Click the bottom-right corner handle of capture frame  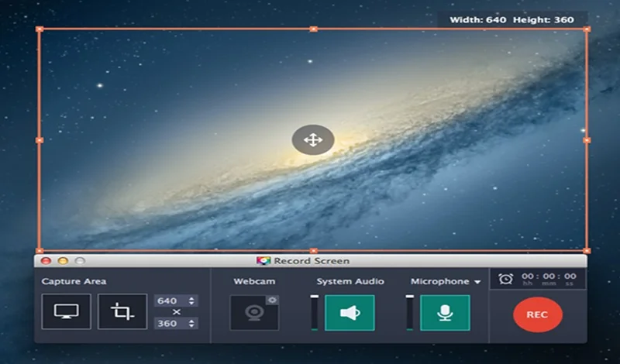click(587, 251)
